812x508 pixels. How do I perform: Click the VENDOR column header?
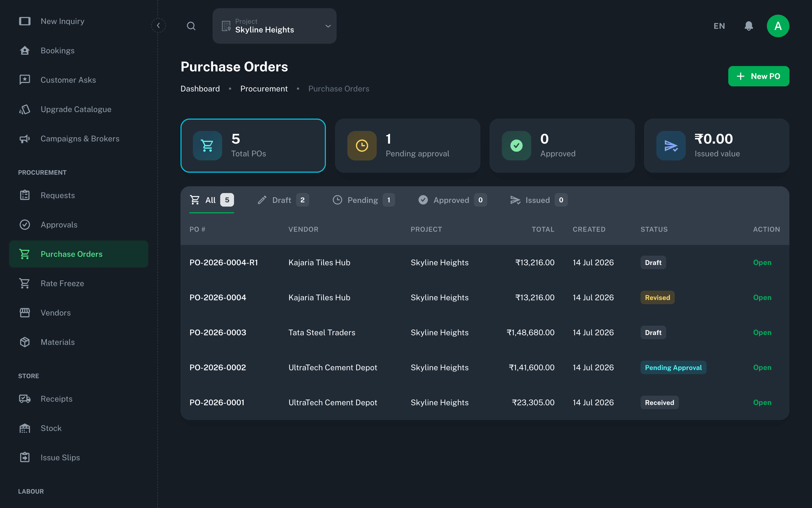(x=303, y=229)
